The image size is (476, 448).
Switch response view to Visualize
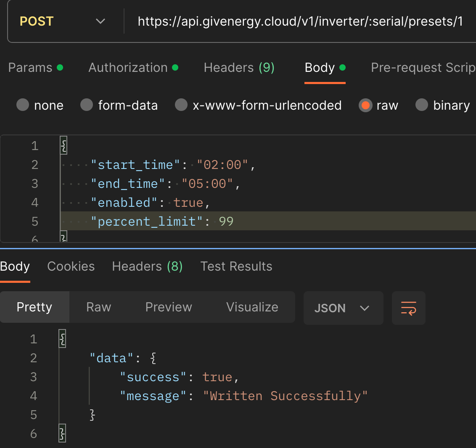click(x=252, y=307)
